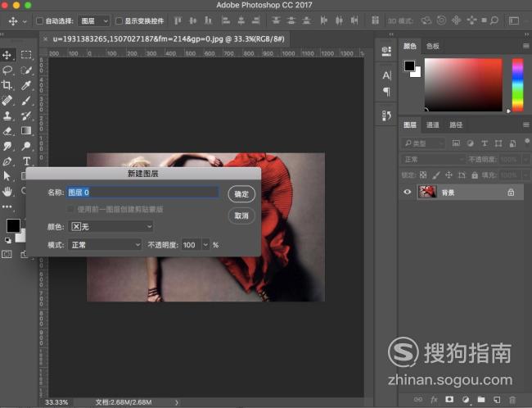Click the Add layer style fx icon
This screenshot has width=532, height=408.
(x=434, y=400)
